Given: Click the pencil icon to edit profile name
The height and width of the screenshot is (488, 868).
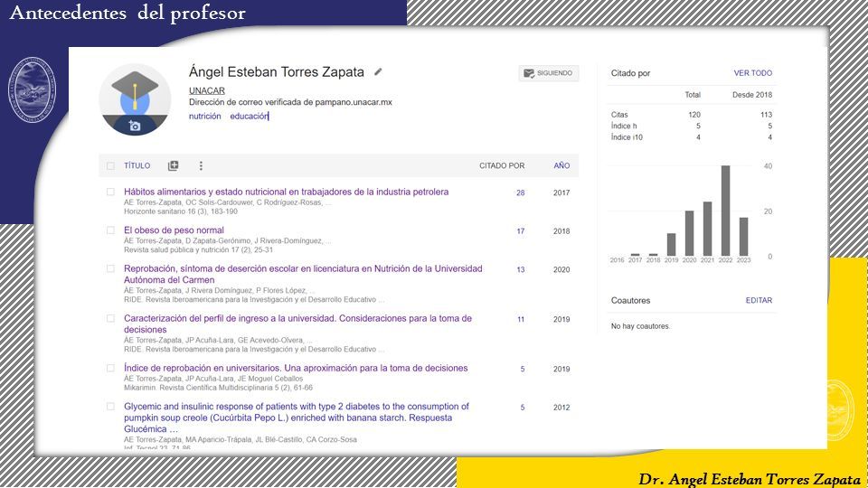Looking at the screenshot, I should [378, 72].
